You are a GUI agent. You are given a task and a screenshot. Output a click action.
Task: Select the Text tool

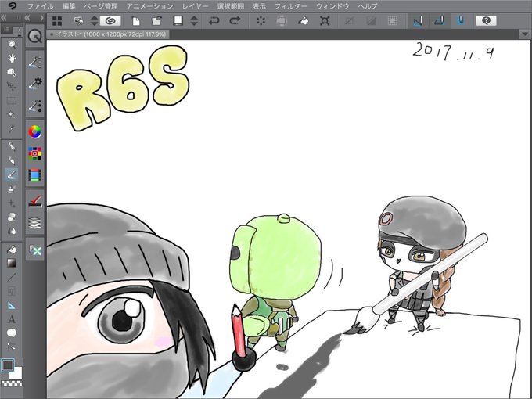tap(12, 319)
